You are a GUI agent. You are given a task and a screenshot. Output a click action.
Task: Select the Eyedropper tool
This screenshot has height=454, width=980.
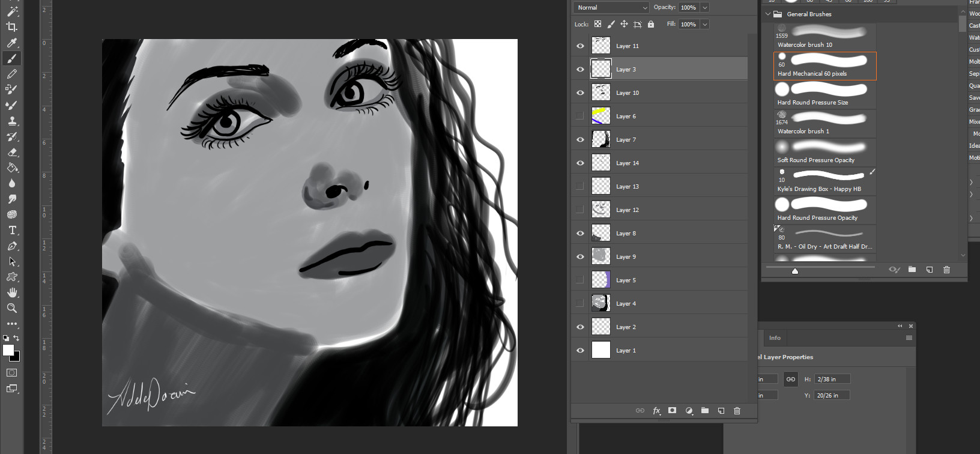coord(11,43)
